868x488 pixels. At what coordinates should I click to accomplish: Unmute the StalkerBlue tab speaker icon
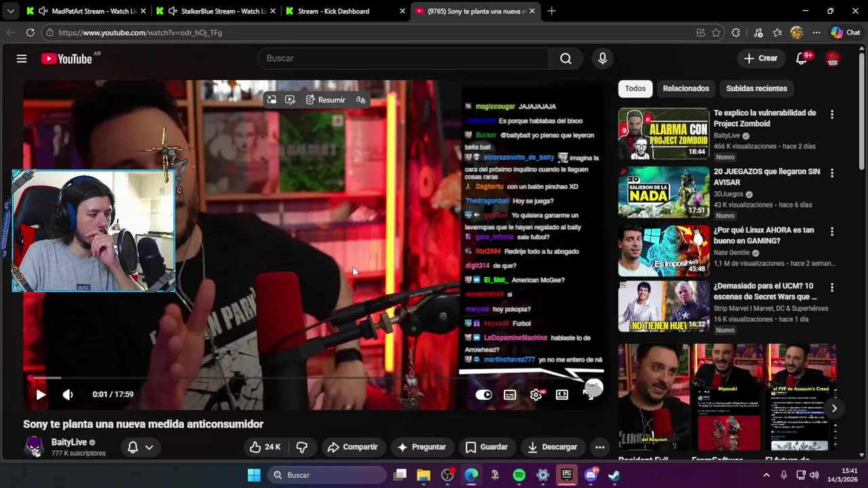(173, 11)
